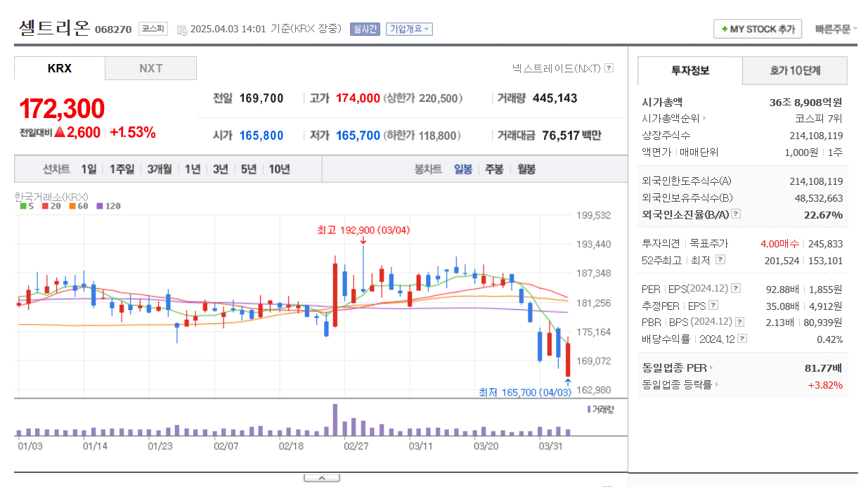Click the 셀트리온 stock name heading
This screenshot has width=868, height=487.
coord(54,28)
